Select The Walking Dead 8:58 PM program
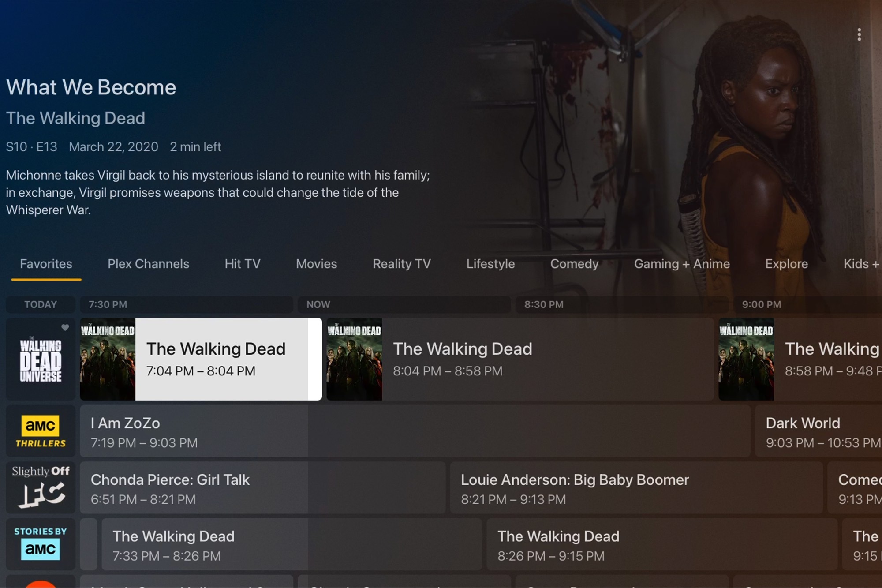Viewport: 882px width, 588px height. pyautogui.click(x=800, y=359)
